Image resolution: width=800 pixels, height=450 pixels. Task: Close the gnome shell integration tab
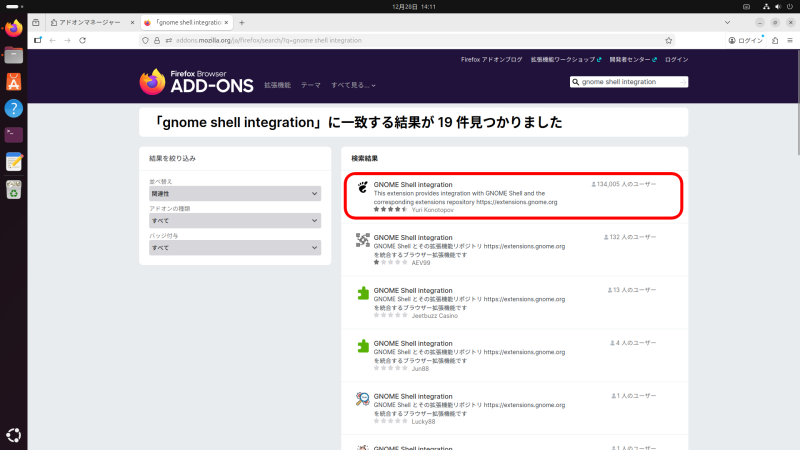tap(226, 22)
